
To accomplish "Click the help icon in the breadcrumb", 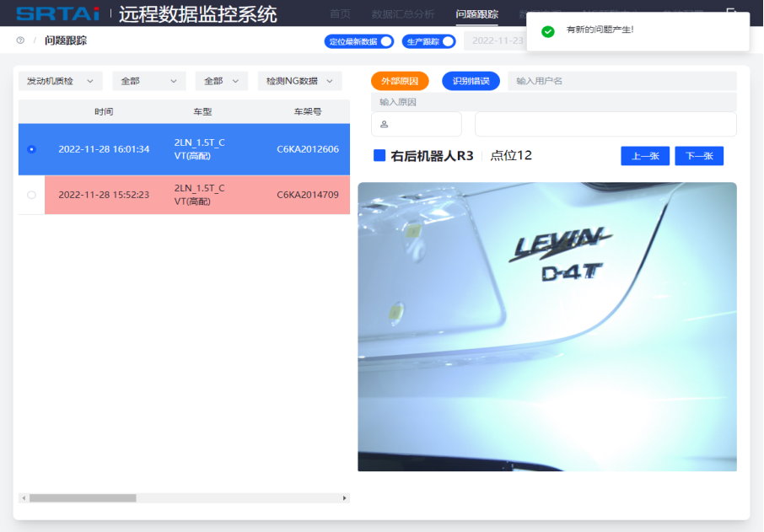I will pyautogui.click(x=20, y=40).
